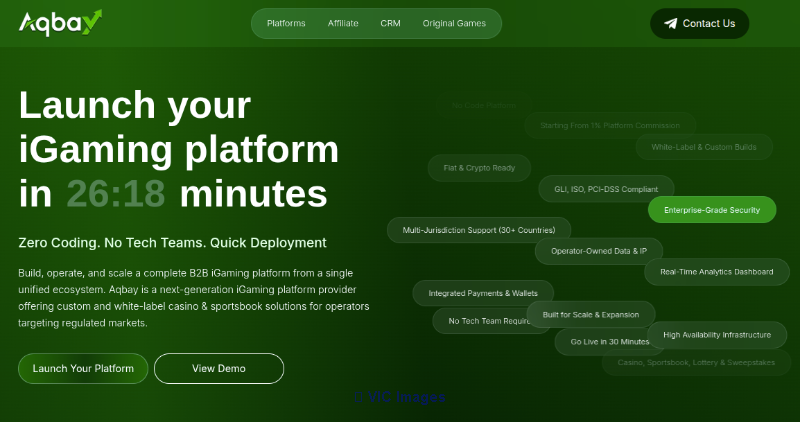The image size is (800, 422).
Task: Select Multi-Jurisdiction Support (30+ Countries) pill
Action: [479, 230]
